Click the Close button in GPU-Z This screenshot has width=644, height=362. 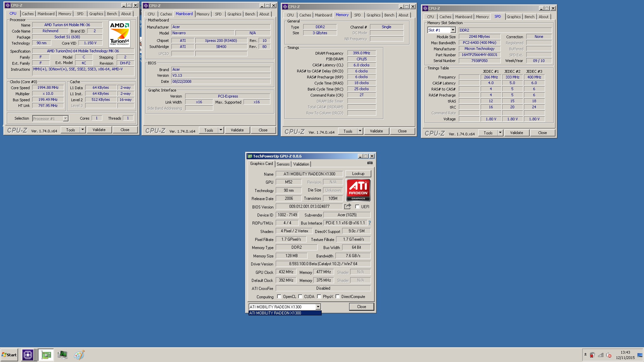[362, 307]
